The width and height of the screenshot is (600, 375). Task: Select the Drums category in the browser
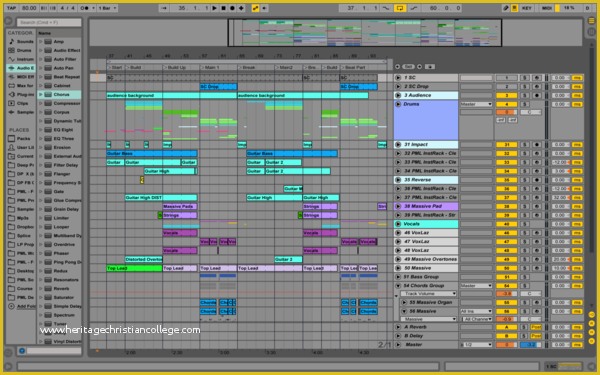[20, 50]
